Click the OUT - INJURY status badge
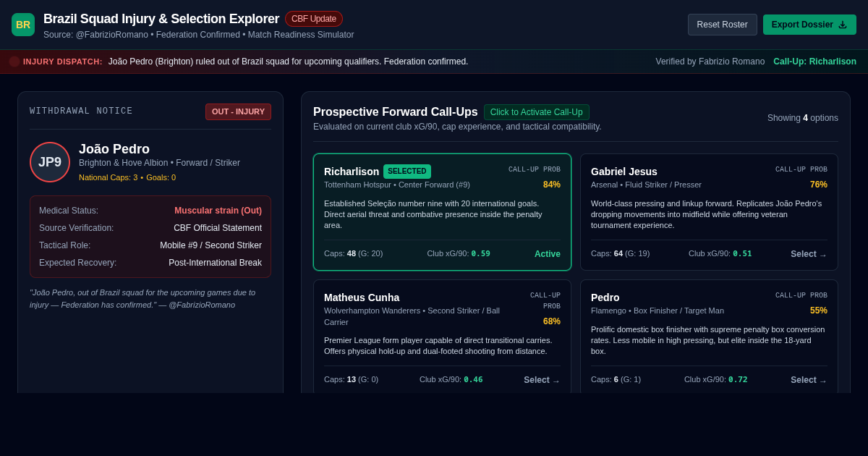 238,111
